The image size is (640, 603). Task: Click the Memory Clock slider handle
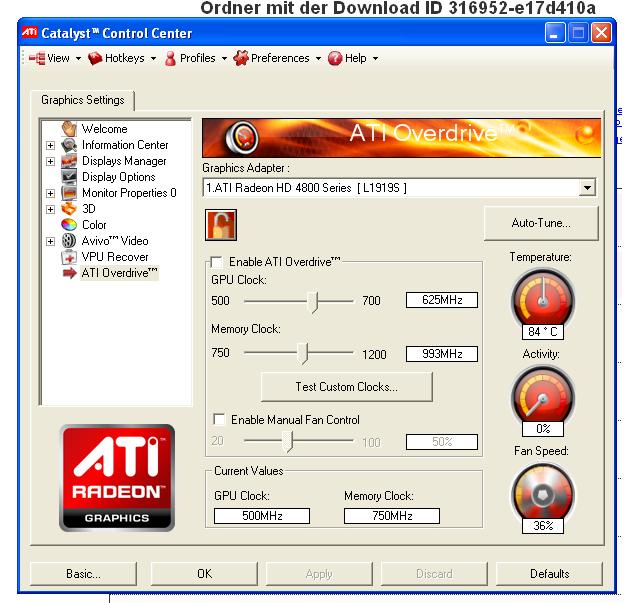pyautogui.click(x=302, y=354)
